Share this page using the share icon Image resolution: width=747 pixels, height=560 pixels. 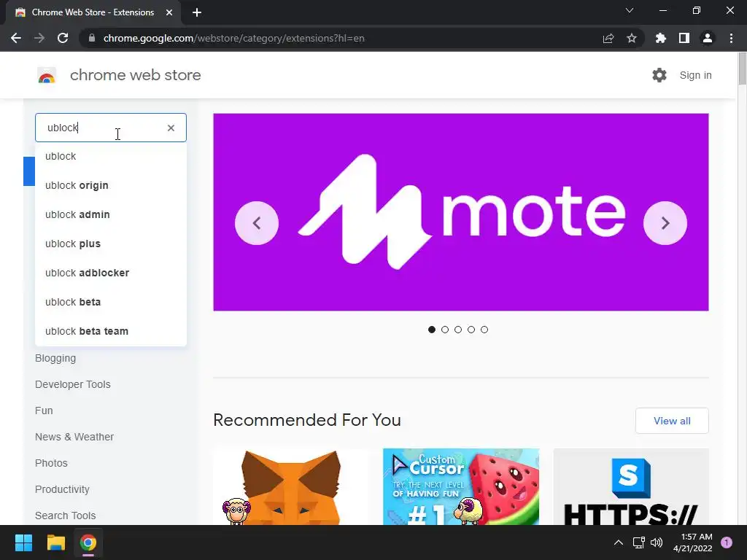point(608,38)
